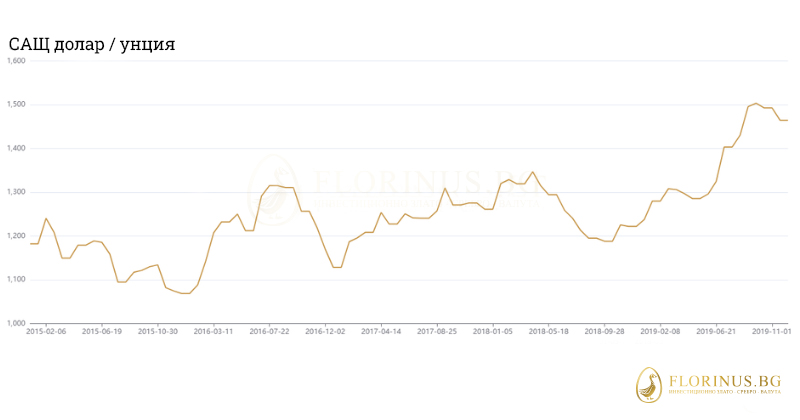
Task: Click the highest peak of the price line
Action: 756,103
